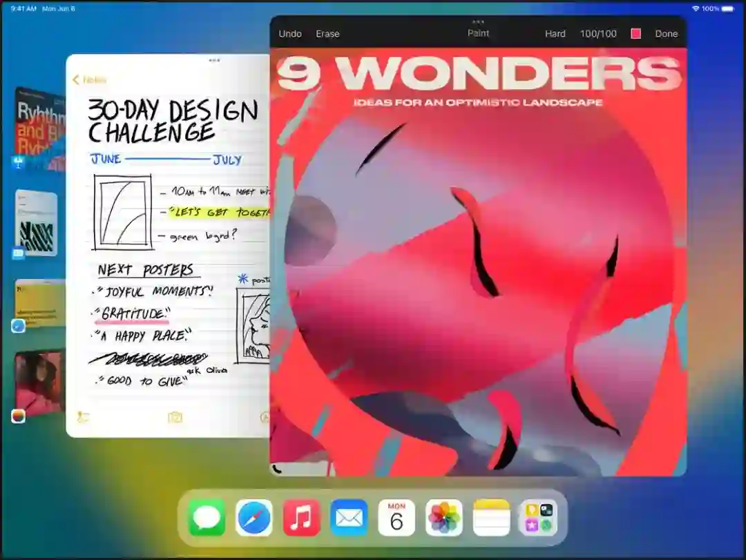Switch to the Keynote Rhythm poster stage
Viewport: 746px width, 560px height.
[x=40, y=128]
